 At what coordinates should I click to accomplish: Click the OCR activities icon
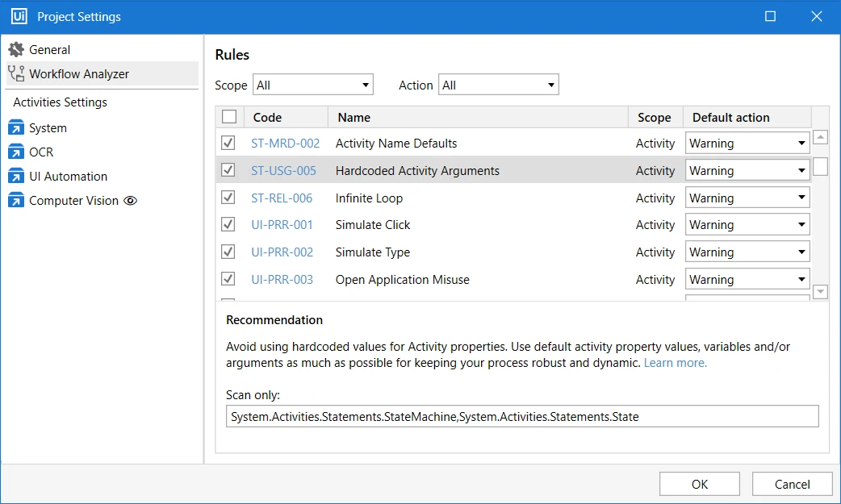pos(16,152)
